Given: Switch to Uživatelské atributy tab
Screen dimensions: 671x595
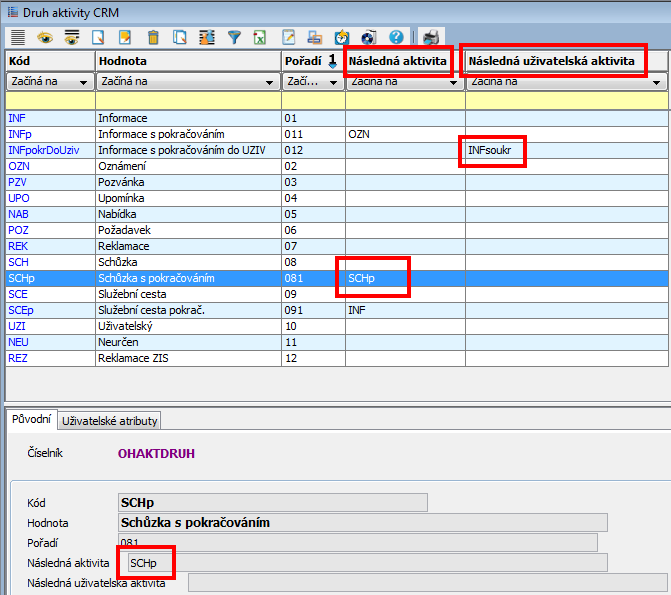Looking at the screenshot, I should point(110,421).
